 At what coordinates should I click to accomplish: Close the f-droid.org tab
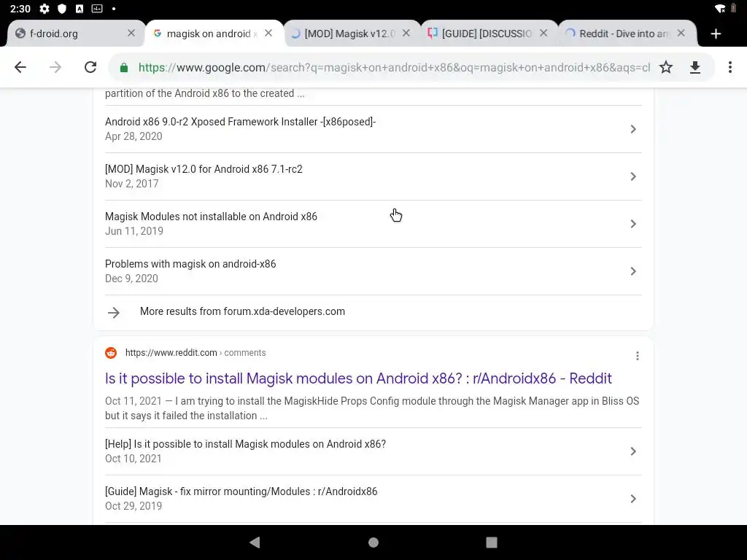[x=131, y=33]
